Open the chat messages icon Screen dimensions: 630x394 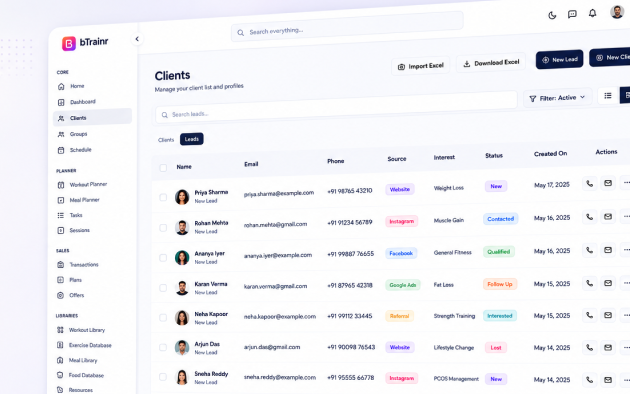pyautogui.click(x=572, y=14)
